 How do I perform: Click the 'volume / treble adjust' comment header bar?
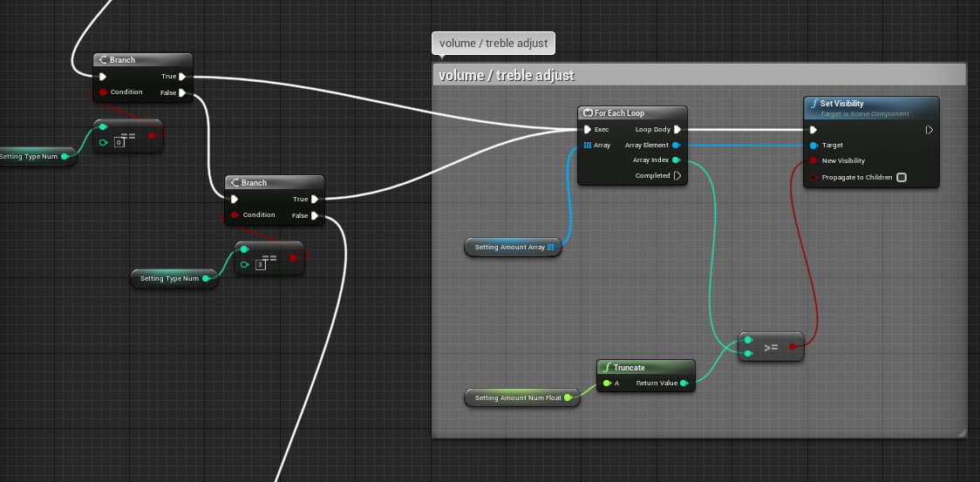point(699,76)
